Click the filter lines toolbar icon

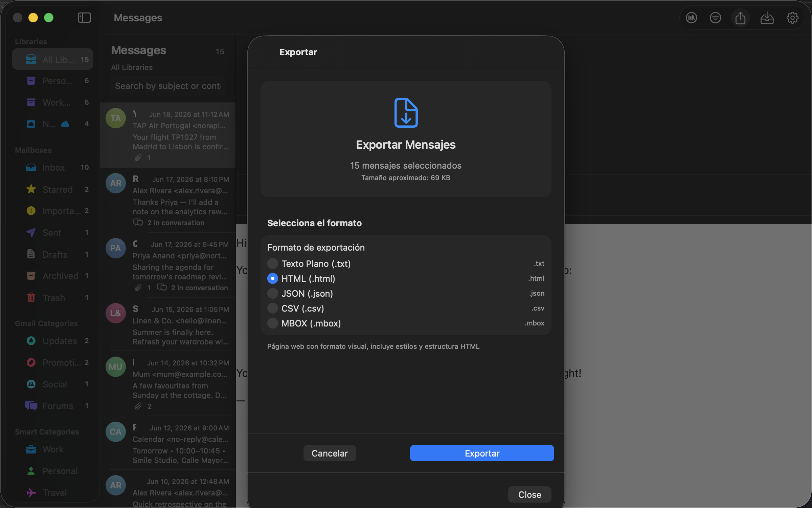pos(715,18)
